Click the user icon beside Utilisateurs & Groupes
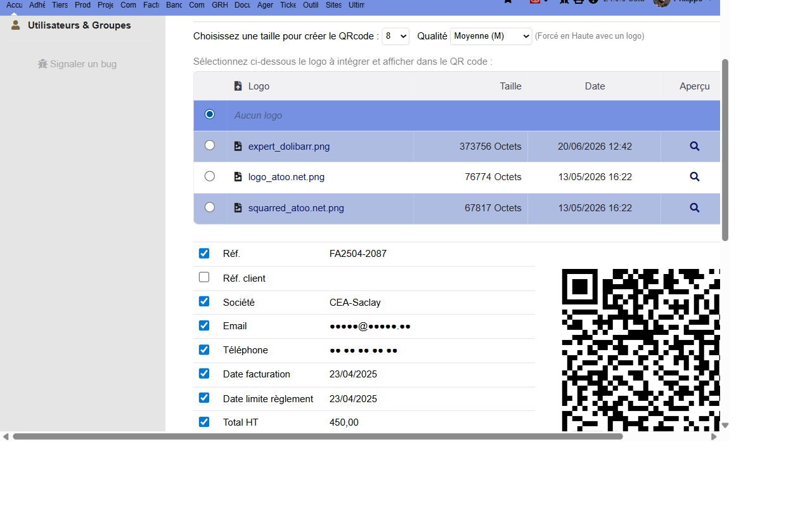812x510 pixels. pos(16,25)
